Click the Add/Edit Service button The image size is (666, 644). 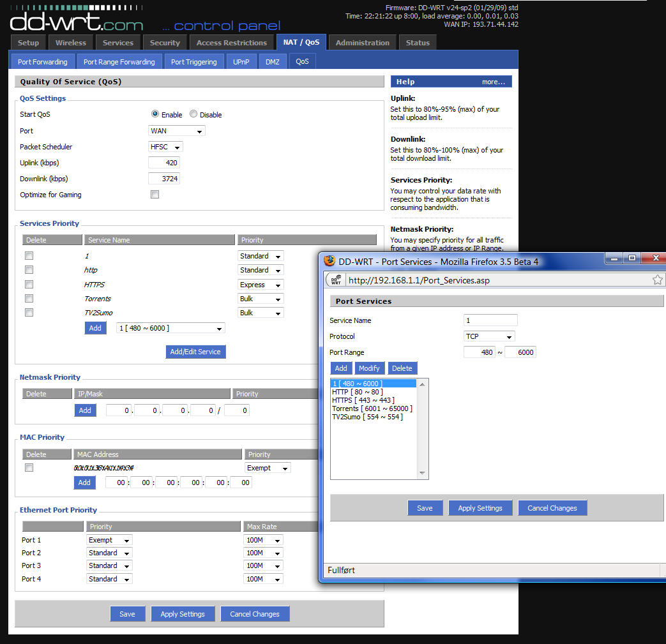tap(195, 352)
